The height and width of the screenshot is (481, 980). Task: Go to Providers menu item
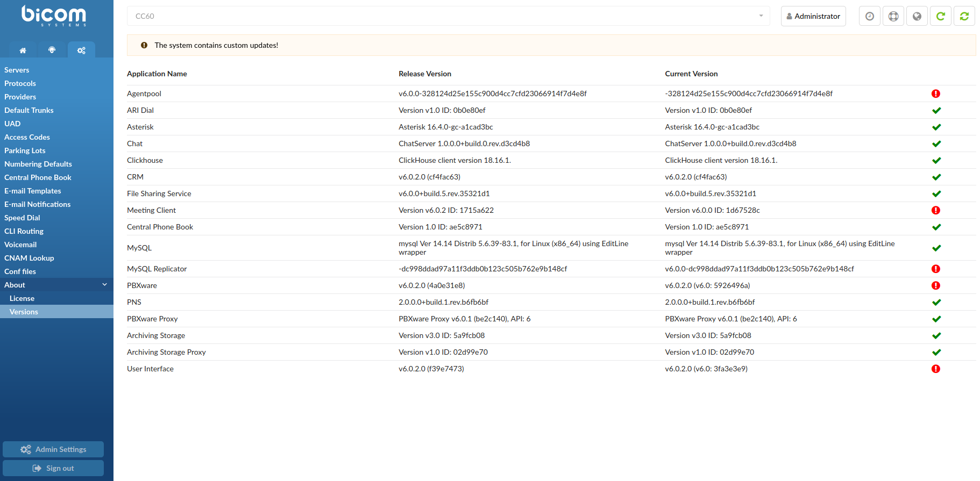[x=20, y=97]
